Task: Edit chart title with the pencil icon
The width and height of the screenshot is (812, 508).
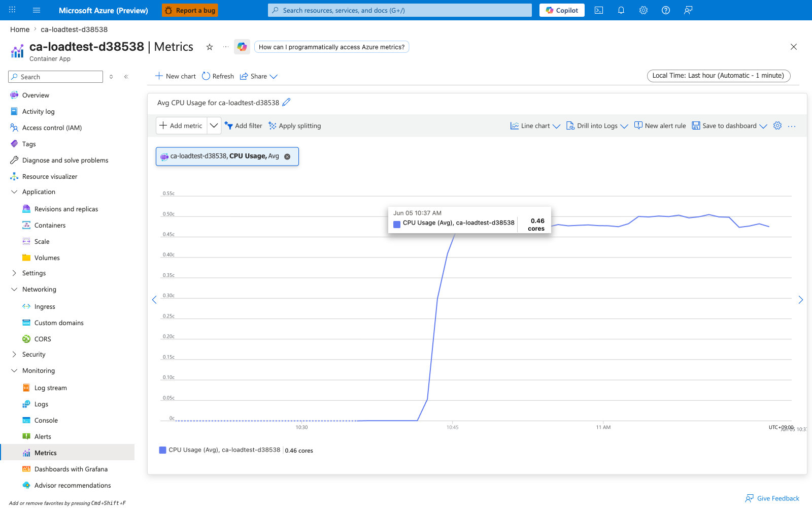Action: 286,102
